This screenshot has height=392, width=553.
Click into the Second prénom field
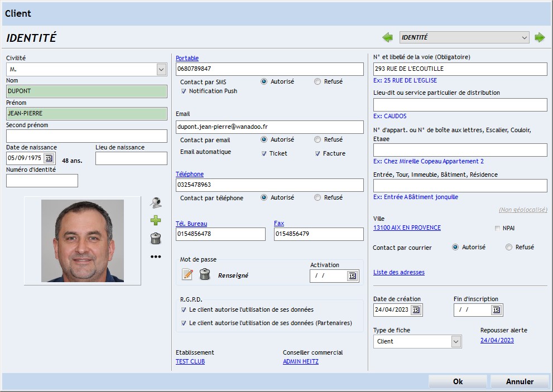(86, 136)
